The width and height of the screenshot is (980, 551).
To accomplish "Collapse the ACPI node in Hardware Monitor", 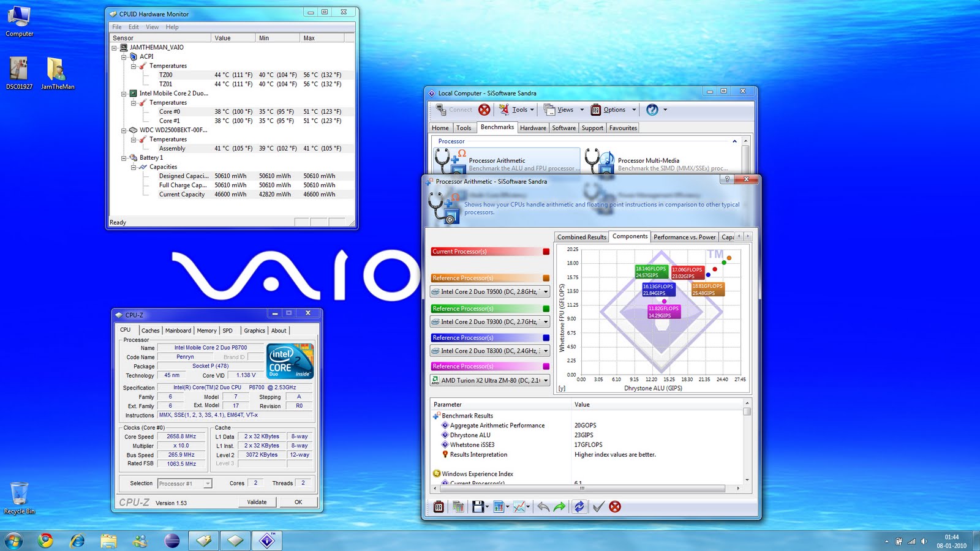I will (x=124, y=57).
